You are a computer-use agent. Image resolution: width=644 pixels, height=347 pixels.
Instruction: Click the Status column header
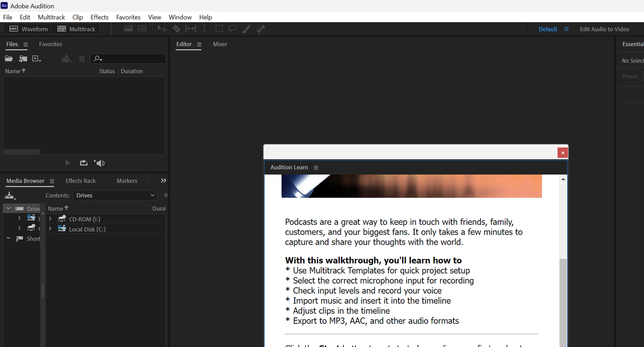[x=107, y=71]
